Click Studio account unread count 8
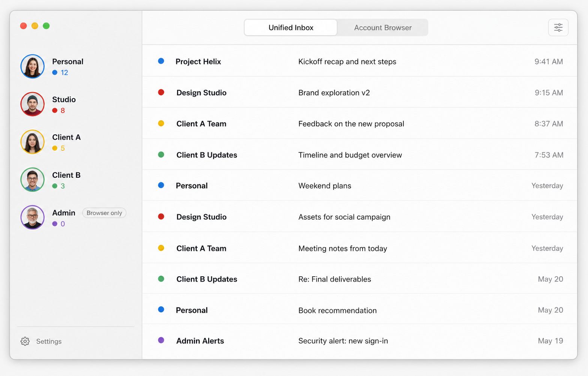 pos(63,110)
